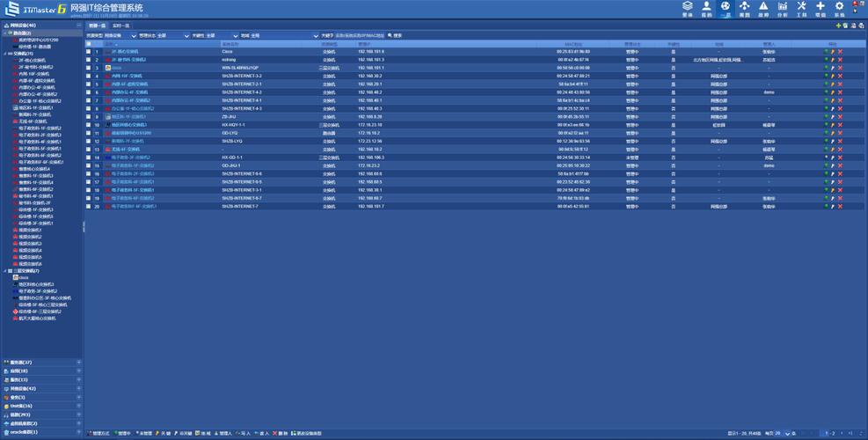868x440 pixels.
Task: Click the green plus add device icon
Action: click(837, 26)
